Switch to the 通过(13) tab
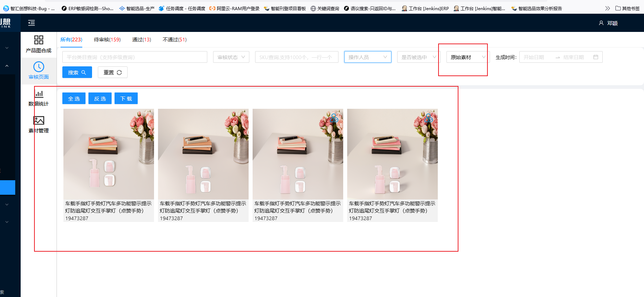The width and height of the screenshot is (644, 297). tap(142, 40)
